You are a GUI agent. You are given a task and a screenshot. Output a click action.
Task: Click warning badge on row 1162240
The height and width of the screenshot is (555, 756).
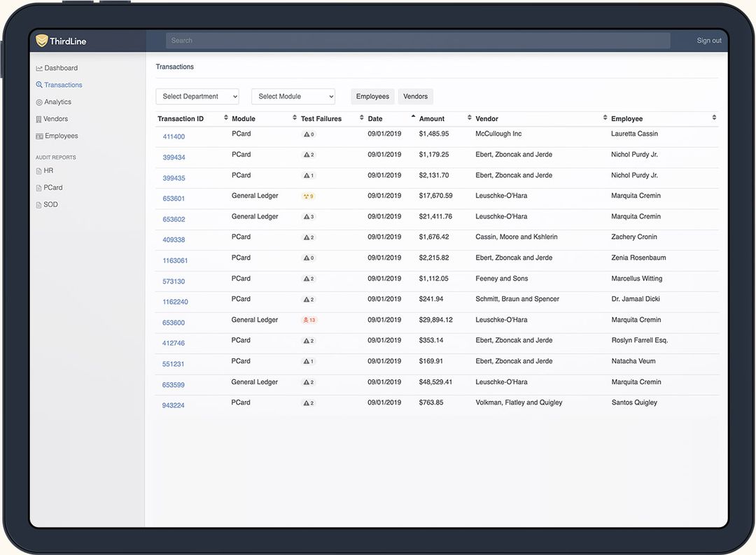pos(309,300)
